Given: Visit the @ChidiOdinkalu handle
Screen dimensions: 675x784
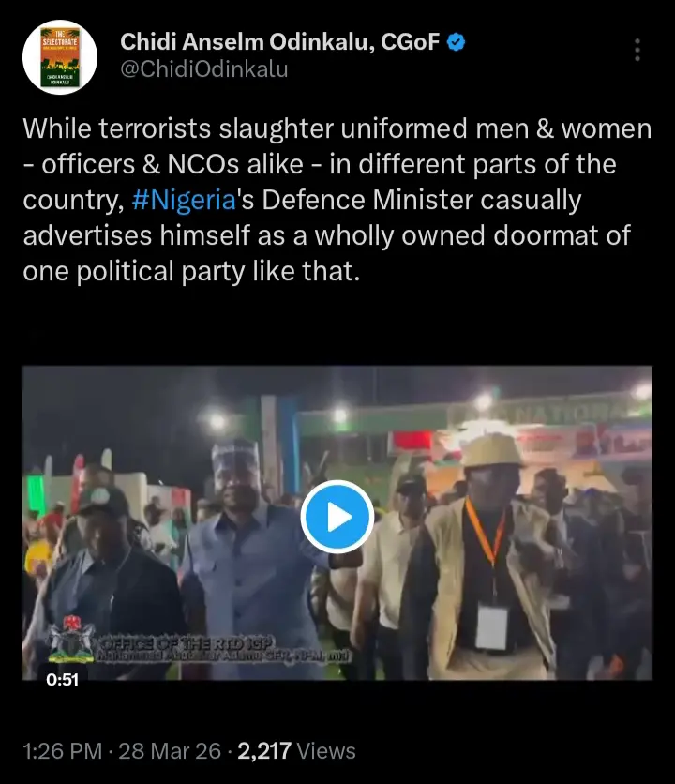Looking at the screenshot, I should [x=203, y=69].
